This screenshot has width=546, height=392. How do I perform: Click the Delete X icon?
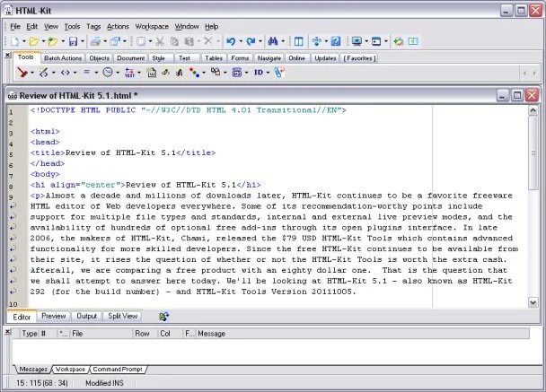[207, 41]
